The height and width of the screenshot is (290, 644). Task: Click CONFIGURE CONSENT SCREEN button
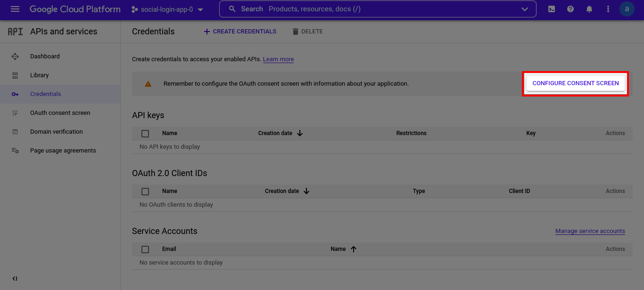[x=576, y=83]
